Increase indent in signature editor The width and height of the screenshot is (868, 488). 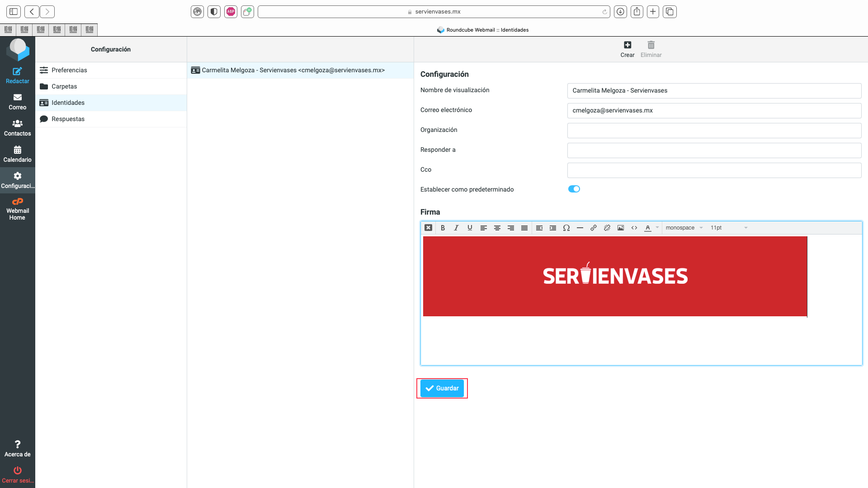[552, 228]
